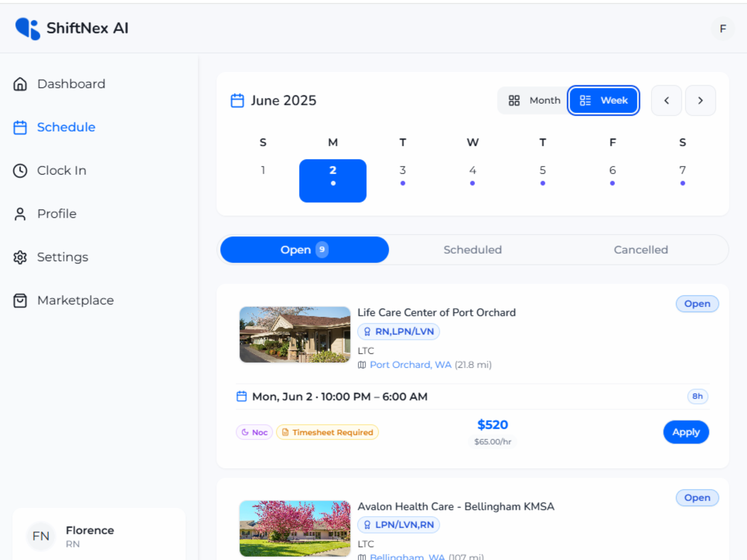Switch calendar to Month view

(534, 101)
